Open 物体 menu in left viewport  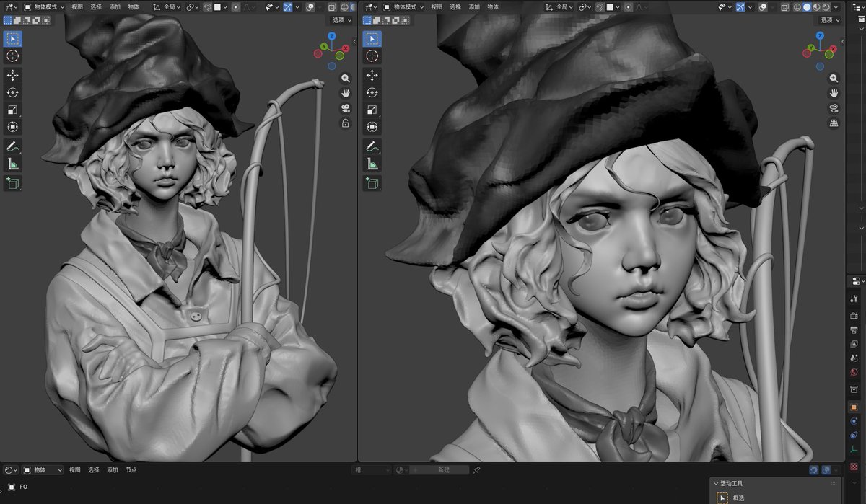click(x=134, y=6)
